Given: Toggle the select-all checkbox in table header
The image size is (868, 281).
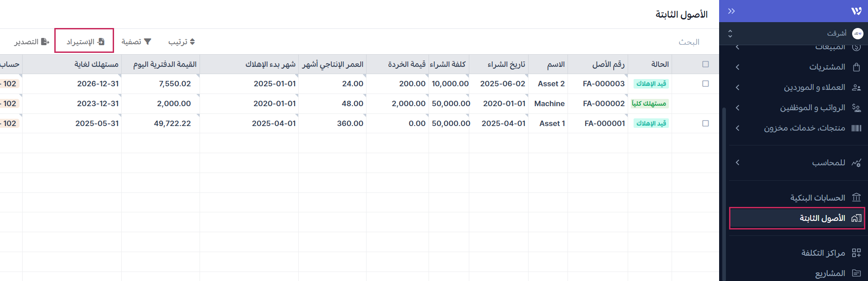Looking at the screenshot, I should click(705, 64).
